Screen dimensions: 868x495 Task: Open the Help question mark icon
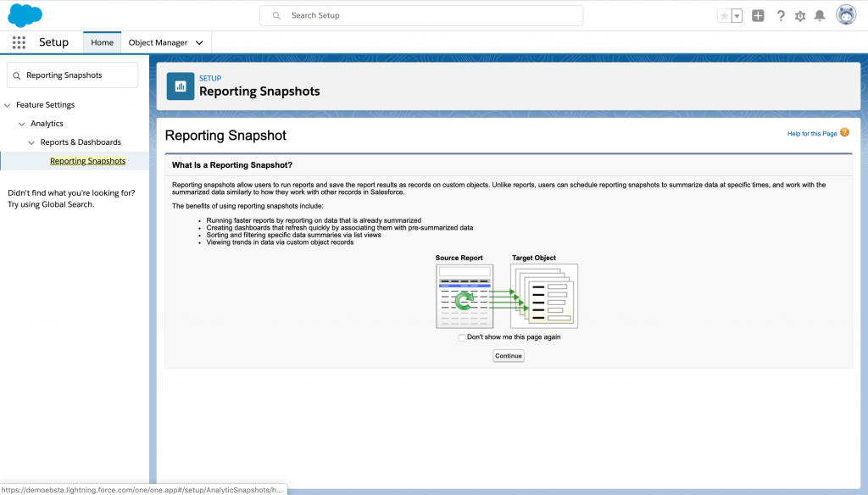point(780,16)
